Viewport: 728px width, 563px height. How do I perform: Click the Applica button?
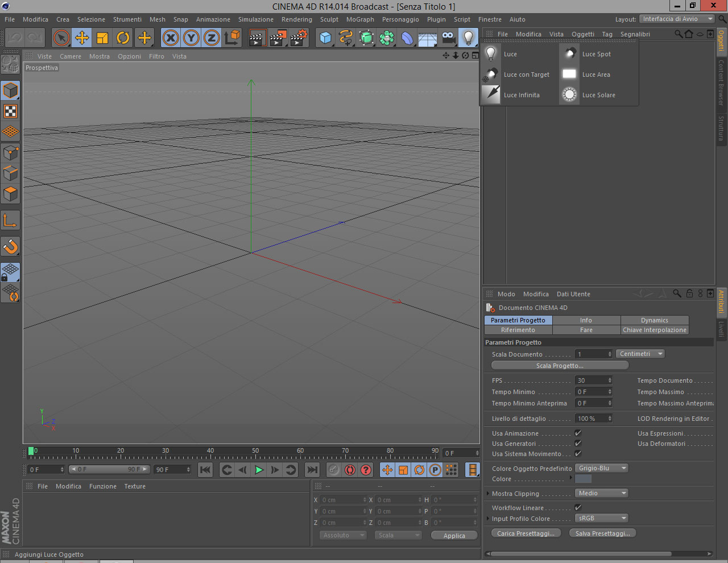(454, 536)
